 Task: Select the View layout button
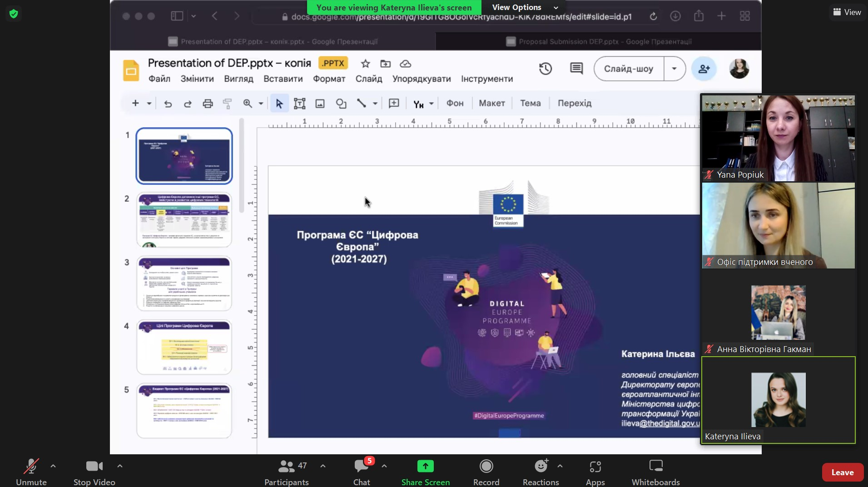[x=847, y=12]
